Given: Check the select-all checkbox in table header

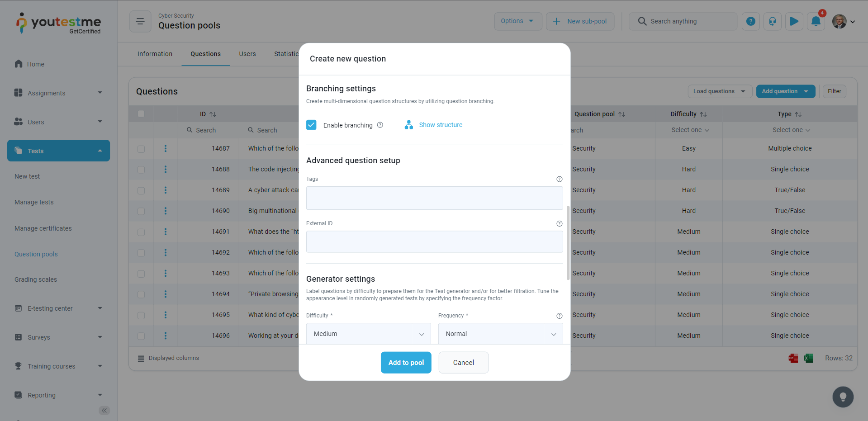Looking at the screenshot, I should coord(141,114).
